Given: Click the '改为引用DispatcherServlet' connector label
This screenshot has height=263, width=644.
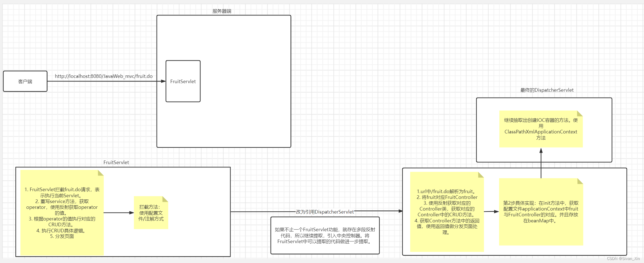Looking at the screenshot, I should (325, 212).
